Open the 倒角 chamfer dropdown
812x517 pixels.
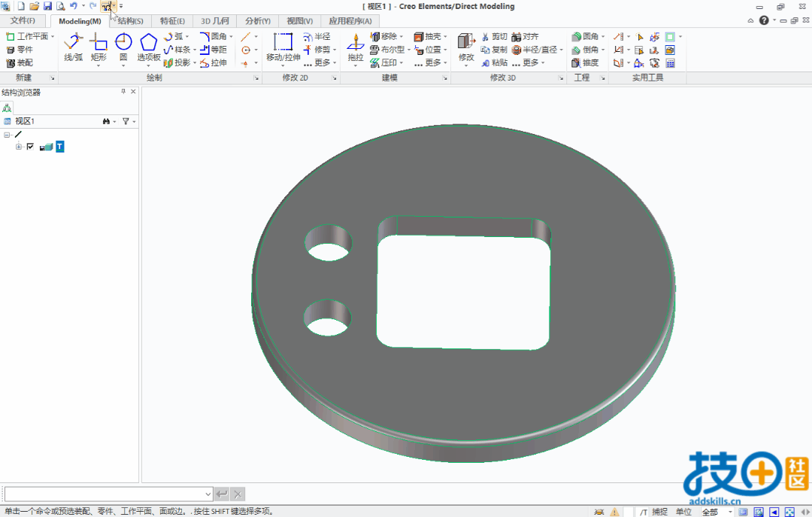[603, 50]
